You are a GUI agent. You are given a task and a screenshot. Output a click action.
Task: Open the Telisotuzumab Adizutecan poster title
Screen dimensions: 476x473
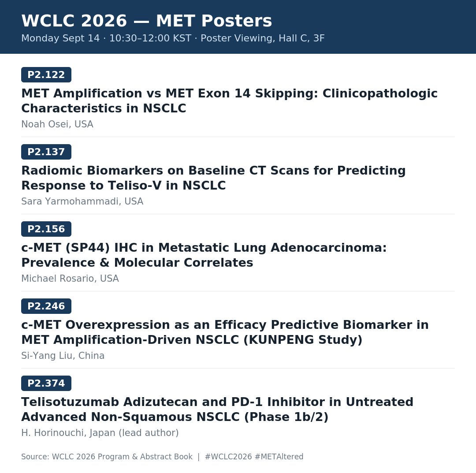click(x=217, y=409)
